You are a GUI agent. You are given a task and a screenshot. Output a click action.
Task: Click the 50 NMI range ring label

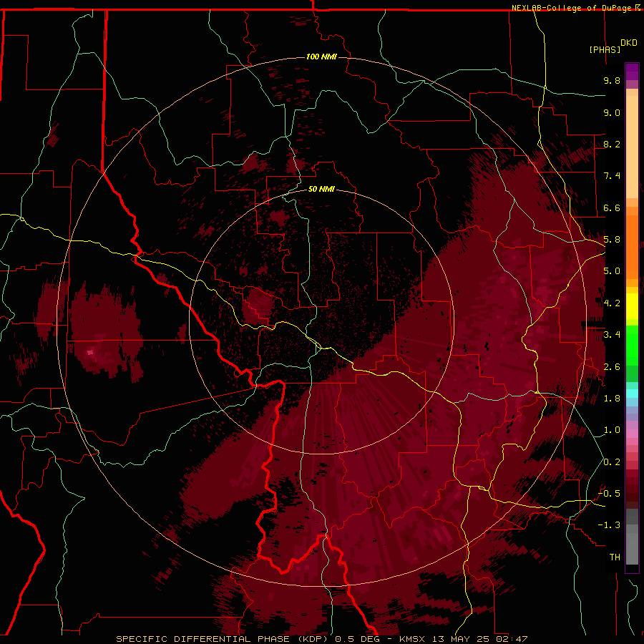[x=321, y=189]
